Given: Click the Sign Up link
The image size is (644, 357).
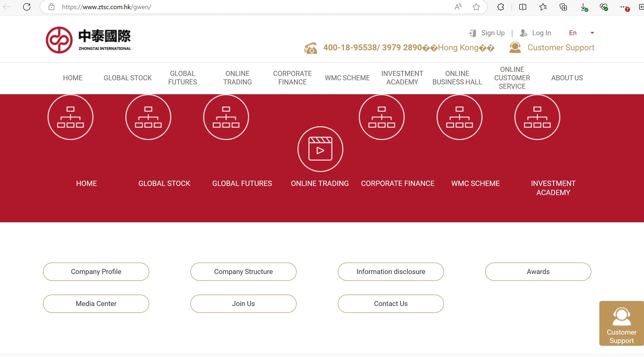Looking at the screenshot, I should [x=493, y=33].
